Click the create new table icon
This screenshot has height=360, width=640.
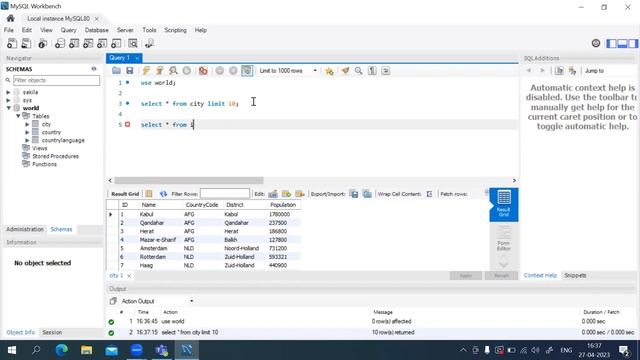[x=74, y=43]
